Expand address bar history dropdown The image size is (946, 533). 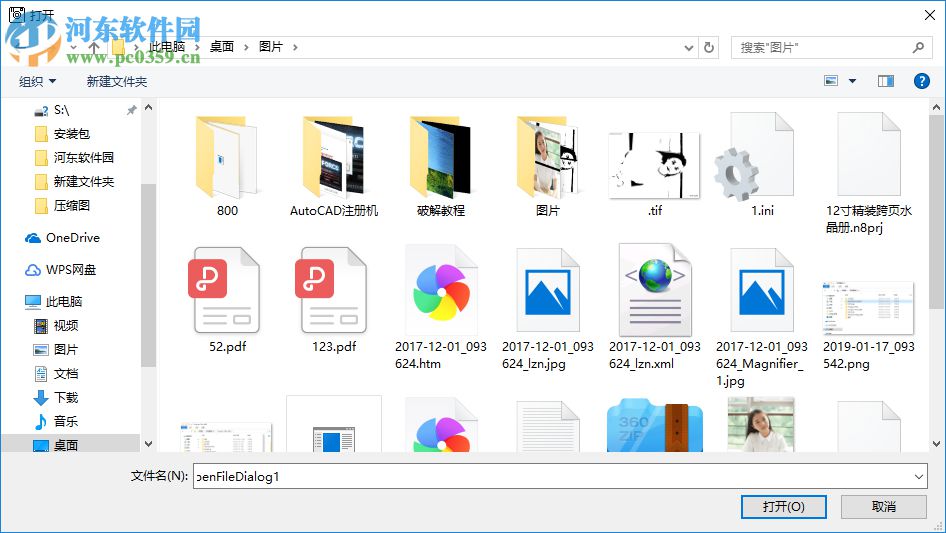pyautogui.click(x=688, y=48)
